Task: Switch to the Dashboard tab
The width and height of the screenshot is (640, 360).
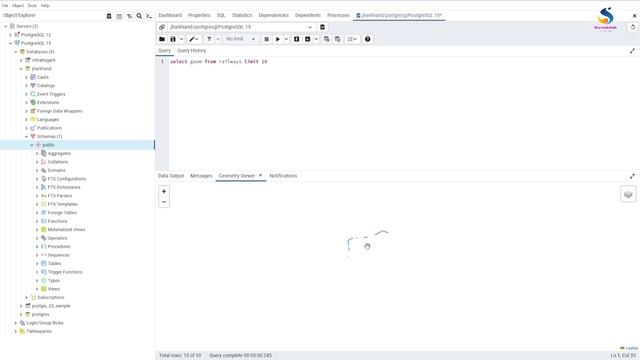Action: [x=170, y=16]
